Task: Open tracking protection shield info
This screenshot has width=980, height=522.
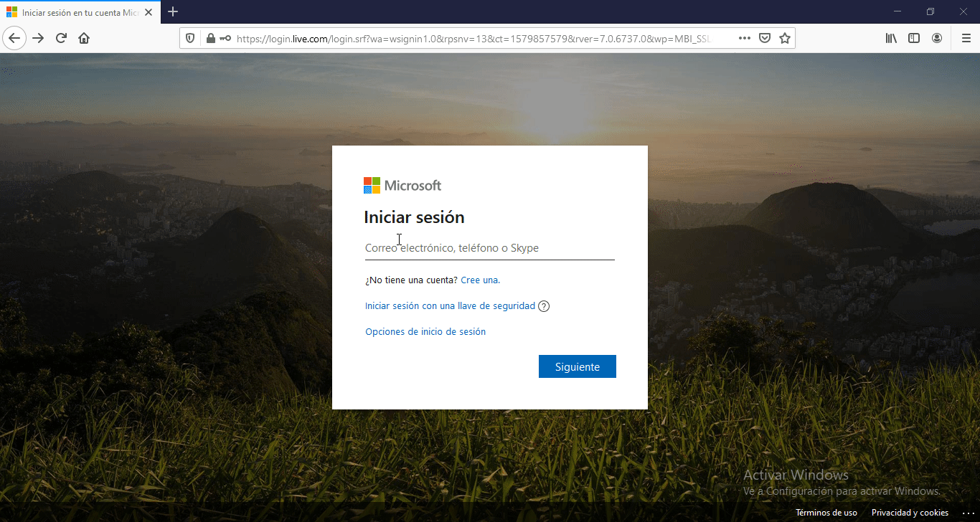Action: click(x=190, y=38)
